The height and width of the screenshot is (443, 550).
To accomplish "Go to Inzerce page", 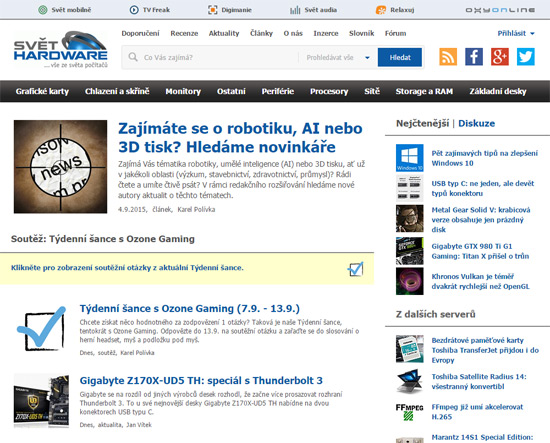I will pos(326,33).
